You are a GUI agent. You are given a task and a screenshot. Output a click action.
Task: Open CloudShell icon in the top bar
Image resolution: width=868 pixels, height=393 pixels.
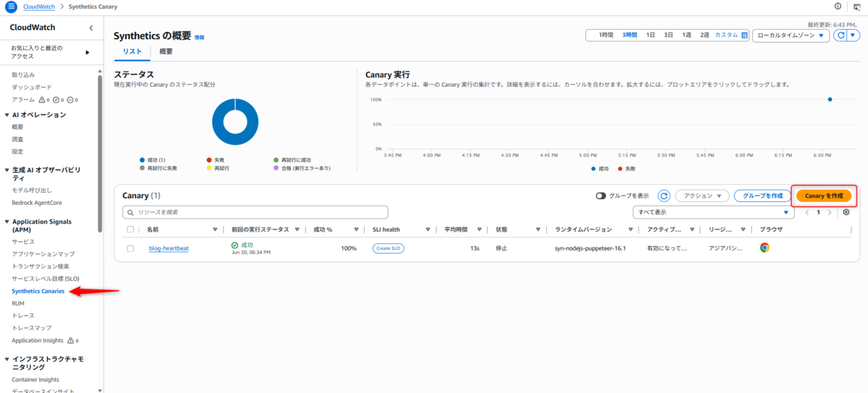tap(856, 7)
